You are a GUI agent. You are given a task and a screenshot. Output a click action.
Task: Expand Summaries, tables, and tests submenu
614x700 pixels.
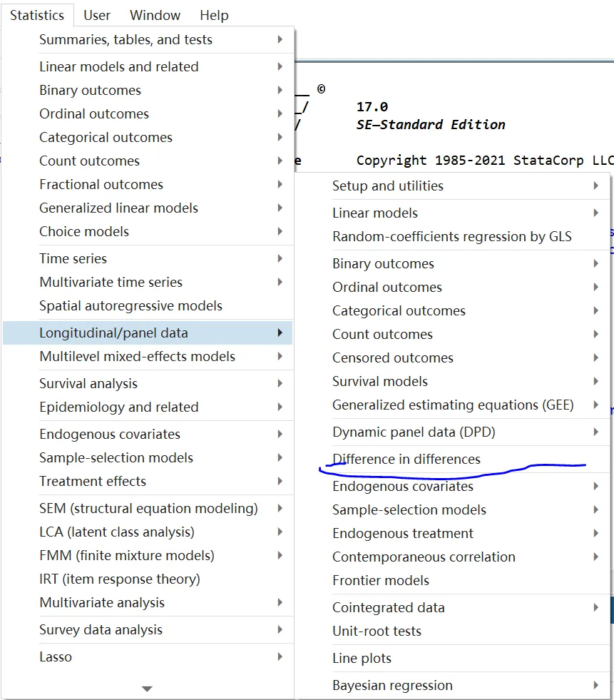(148, 40)
